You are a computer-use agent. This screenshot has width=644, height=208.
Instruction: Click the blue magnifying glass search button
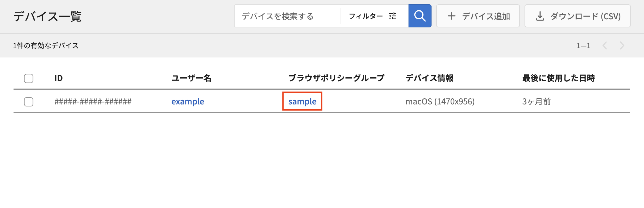pyautogui.click(x=420, y=16)
